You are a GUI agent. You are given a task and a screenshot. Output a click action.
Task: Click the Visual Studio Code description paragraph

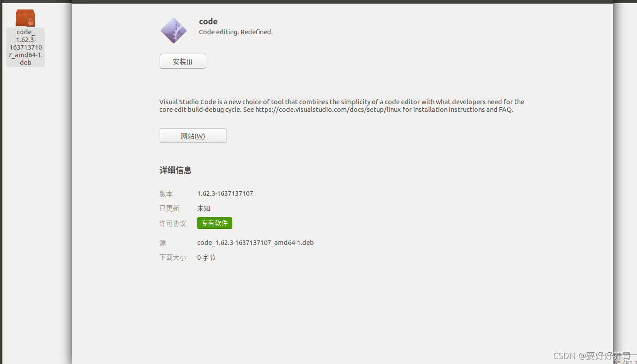click(342, 106)
